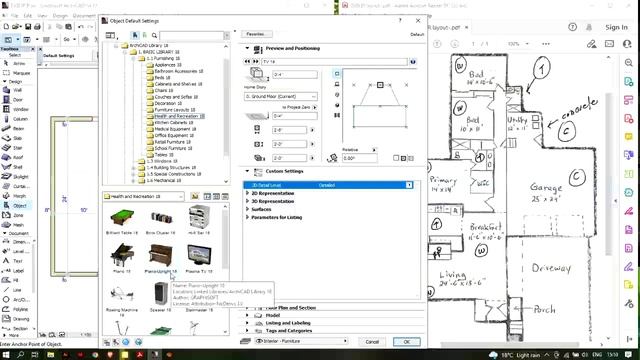Click the Undo icon in ArchiCAD toolbar
Screen dimensions: 640x360
(81, 27)
